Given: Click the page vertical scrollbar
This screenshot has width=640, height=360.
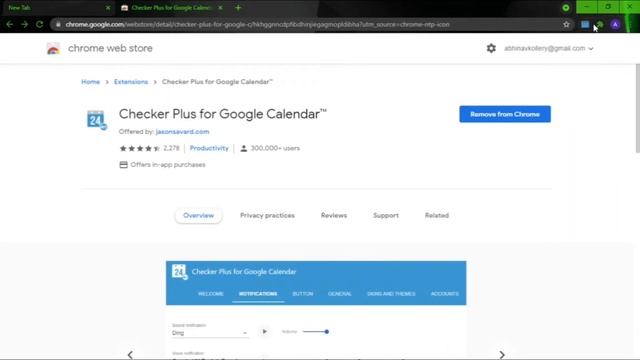Looking at the screenshot, I should tap(637, 108).
